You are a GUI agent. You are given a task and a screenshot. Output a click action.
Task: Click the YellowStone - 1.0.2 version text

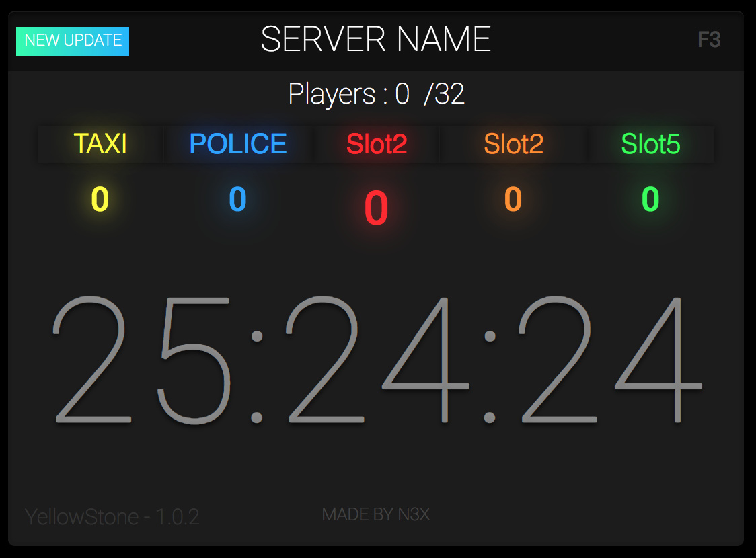coord(112,517)
